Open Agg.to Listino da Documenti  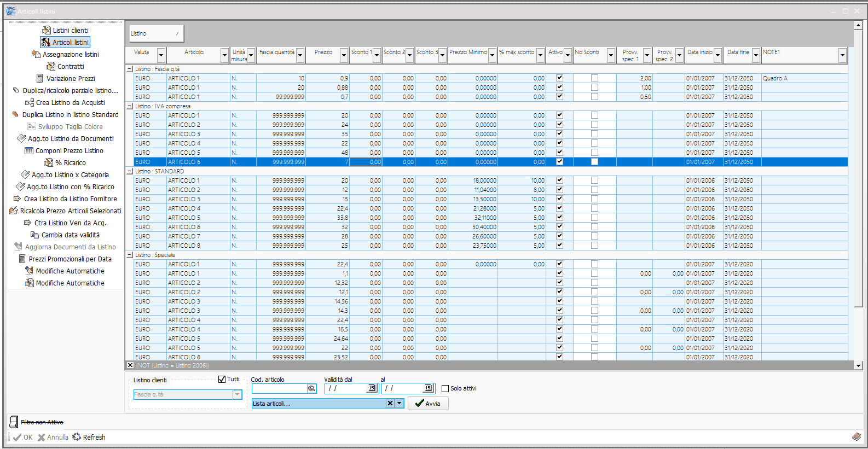click(x=65, y=139)
